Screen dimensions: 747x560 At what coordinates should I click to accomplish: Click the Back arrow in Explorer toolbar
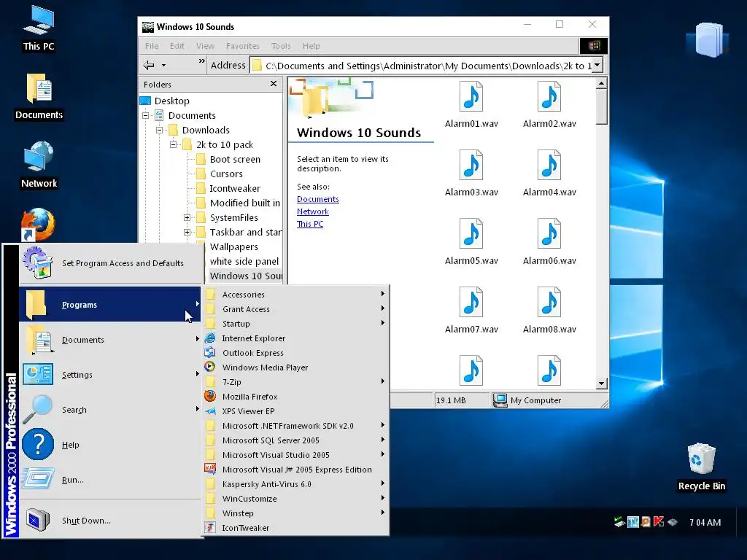(149, 65)
